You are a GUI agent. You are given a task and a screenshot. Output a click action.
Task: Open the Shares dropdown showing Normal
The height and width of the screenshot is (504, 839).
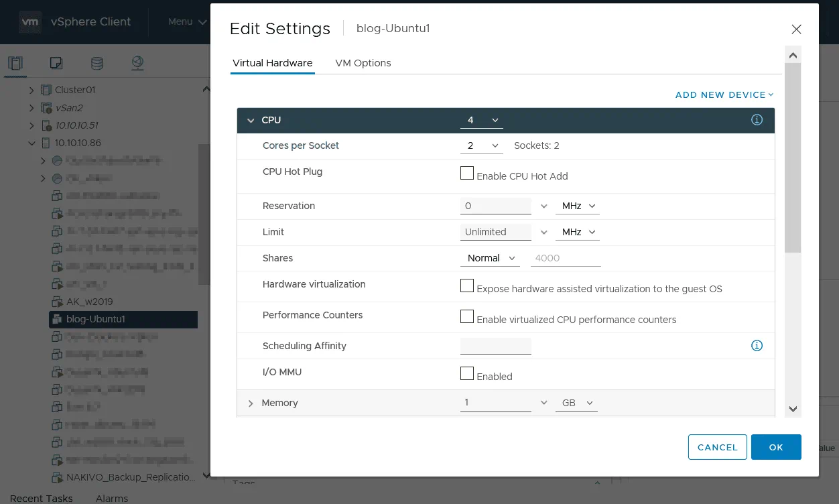click(490, 258)
